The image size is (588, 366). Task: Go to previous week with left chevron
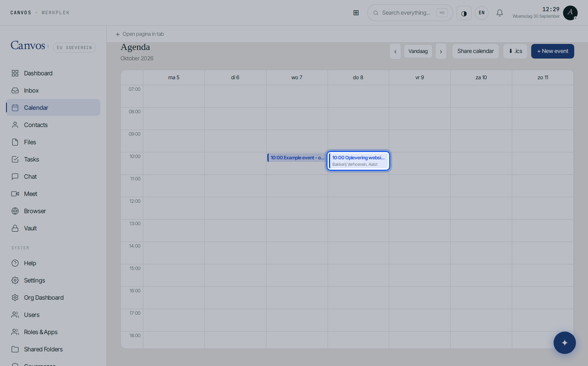click(395, 51)
